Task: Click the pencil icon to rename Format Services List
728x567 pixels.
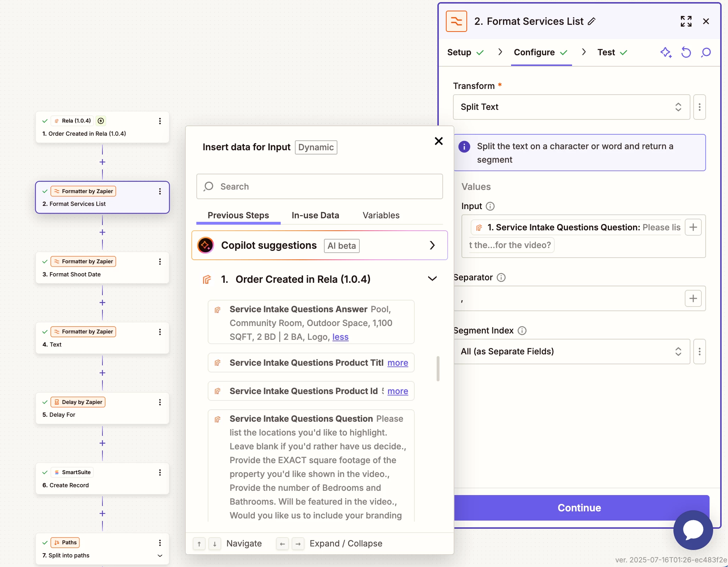Action: (592, 21)
